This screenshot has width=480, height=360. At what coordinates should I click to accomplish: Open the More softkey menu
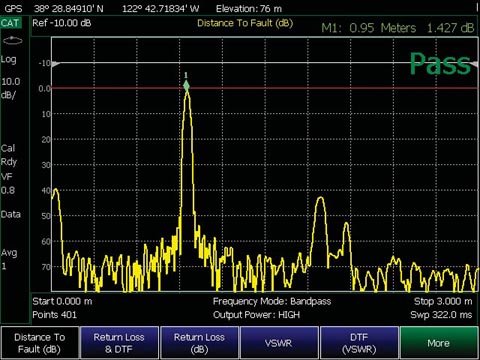[x=439, y=343]
